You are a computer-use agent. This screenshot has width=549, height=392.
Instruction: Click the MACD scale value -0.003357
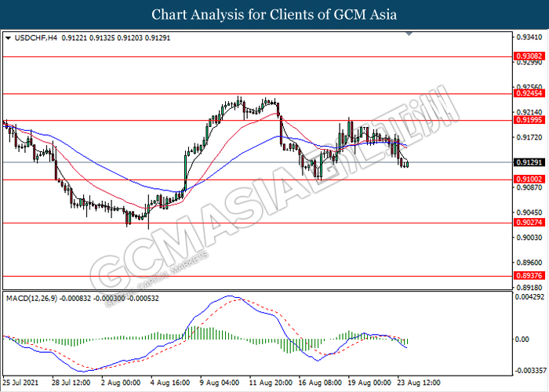pos(530,370)
